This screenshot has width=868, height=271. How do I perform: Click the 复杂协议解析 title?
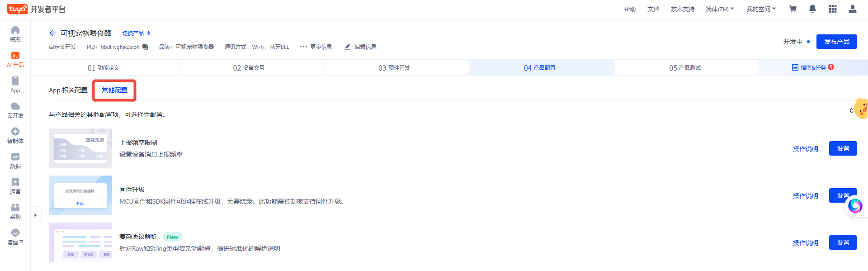pyautogui.click(x=138, y=237)
